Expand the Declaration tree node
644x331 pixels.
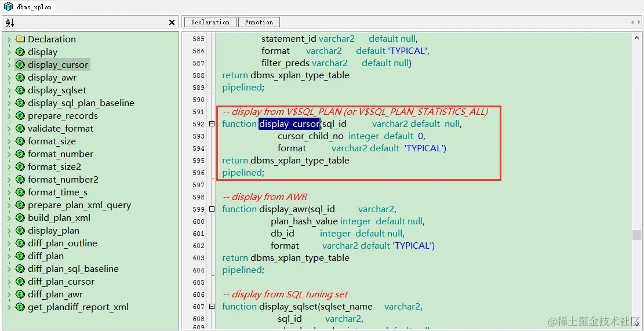9,39
